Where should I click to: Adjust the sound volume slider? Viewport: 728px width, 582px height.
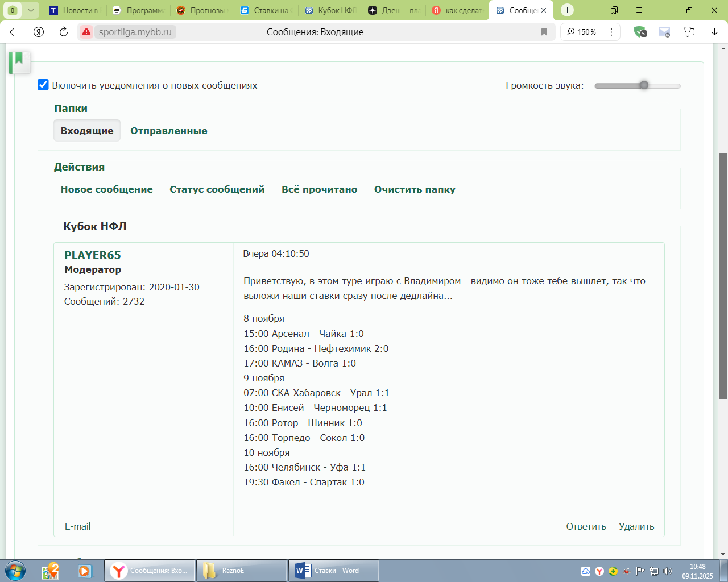(x=643, y=85)
